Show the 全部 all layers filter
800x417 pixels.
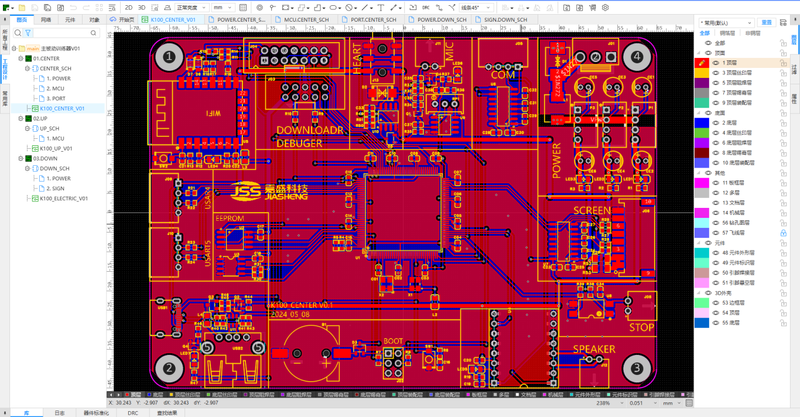tap(705, 33)
